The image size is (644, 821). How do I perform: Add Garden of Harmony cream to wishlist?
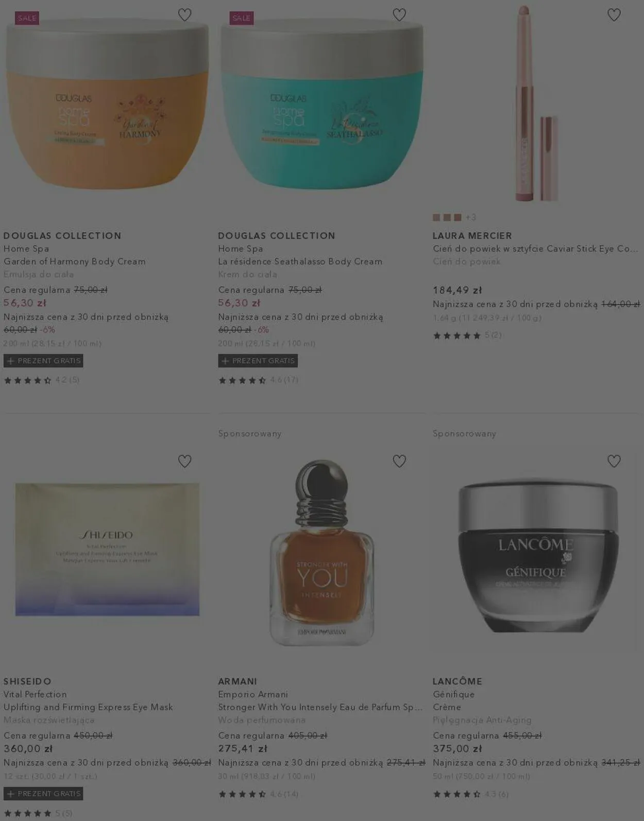coord(184,15)
